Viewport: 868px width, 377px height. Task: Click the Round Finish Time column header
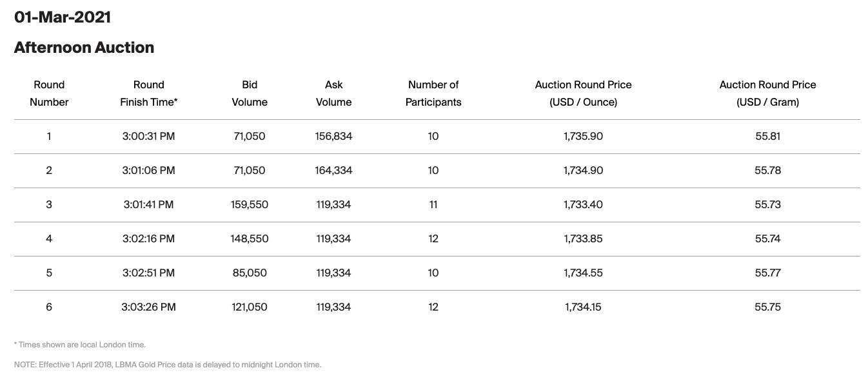point(148,93)
